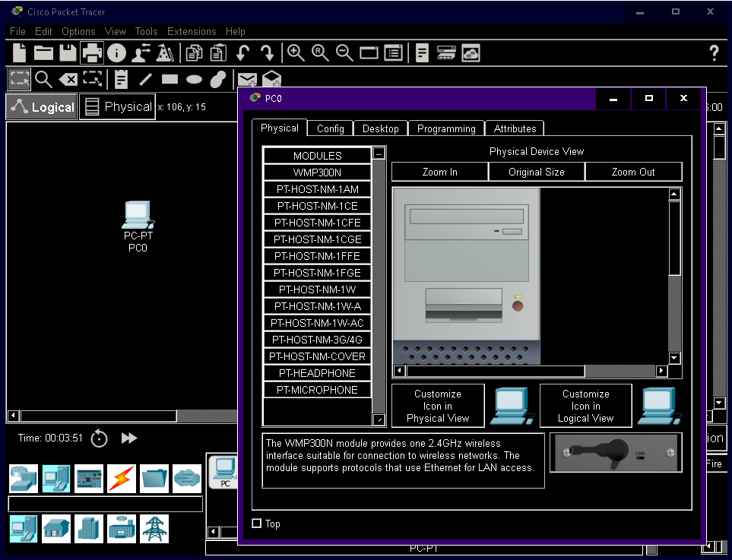Select the Power Grid tower subcategory
The image size is (732, 560).
[154, 528]
